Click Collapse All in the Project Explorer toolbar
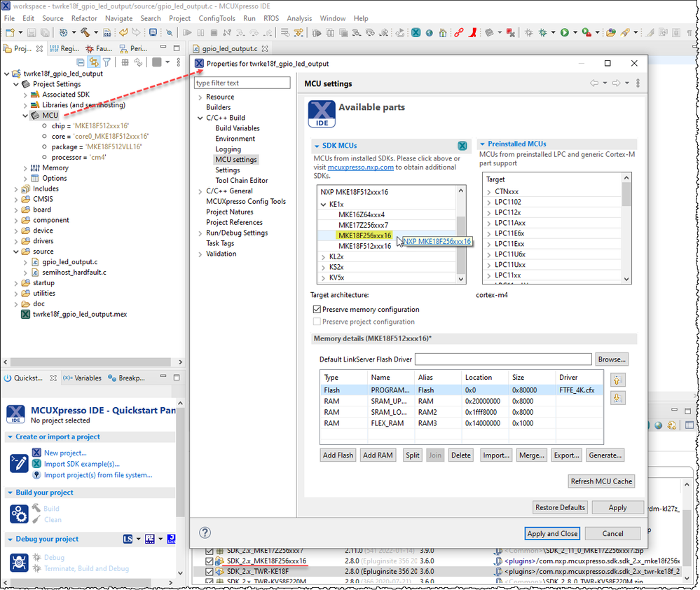 [x=81, y=62]
